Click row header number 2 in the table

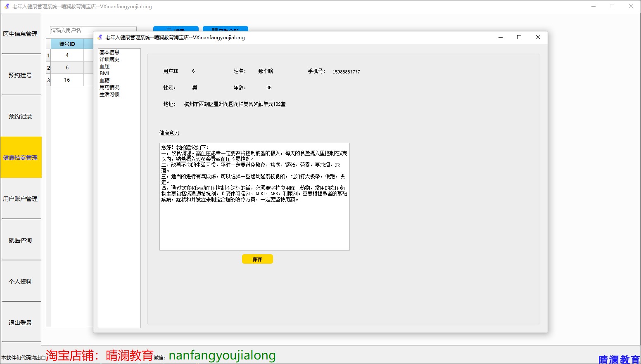pos(48,68)
